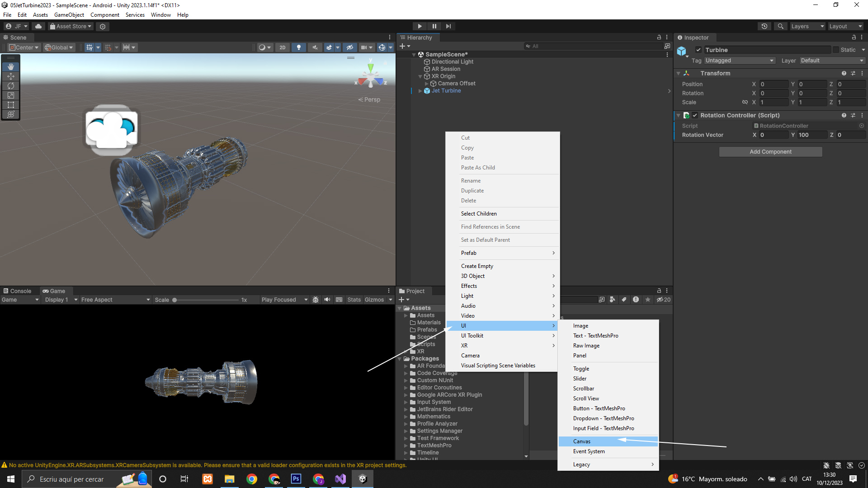Expand the Jet Turbine hierarchy item
This screenshot has height=488, width=868.
point(420,91)
